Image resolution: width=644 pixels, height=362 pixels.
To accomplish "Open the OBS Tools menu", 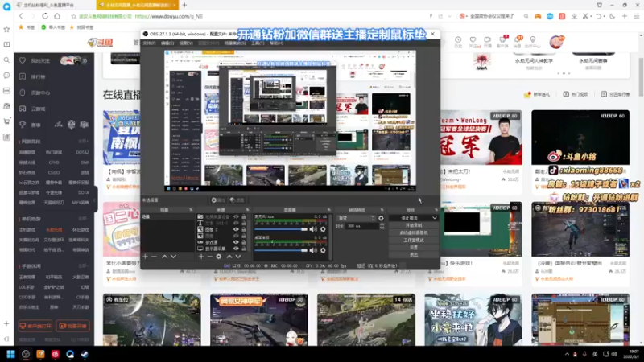I will [258, 43].
